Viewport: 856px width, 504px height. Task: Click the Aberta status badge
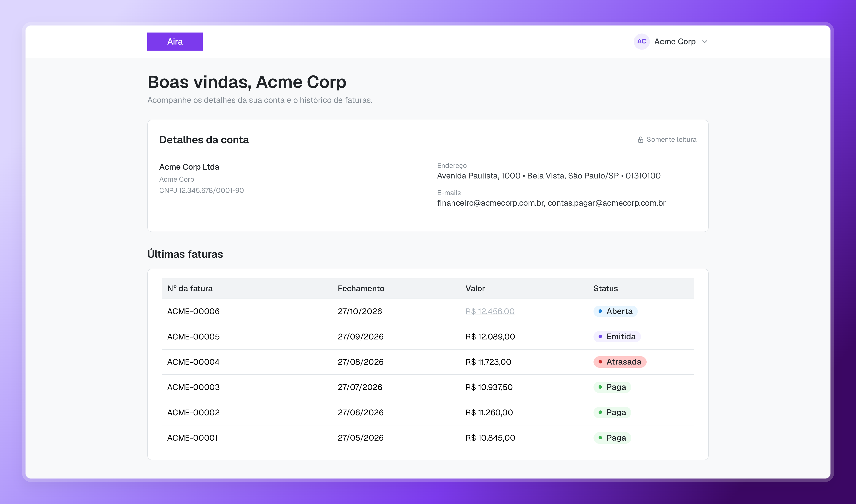pyautogui.click(x=615, y=311)
